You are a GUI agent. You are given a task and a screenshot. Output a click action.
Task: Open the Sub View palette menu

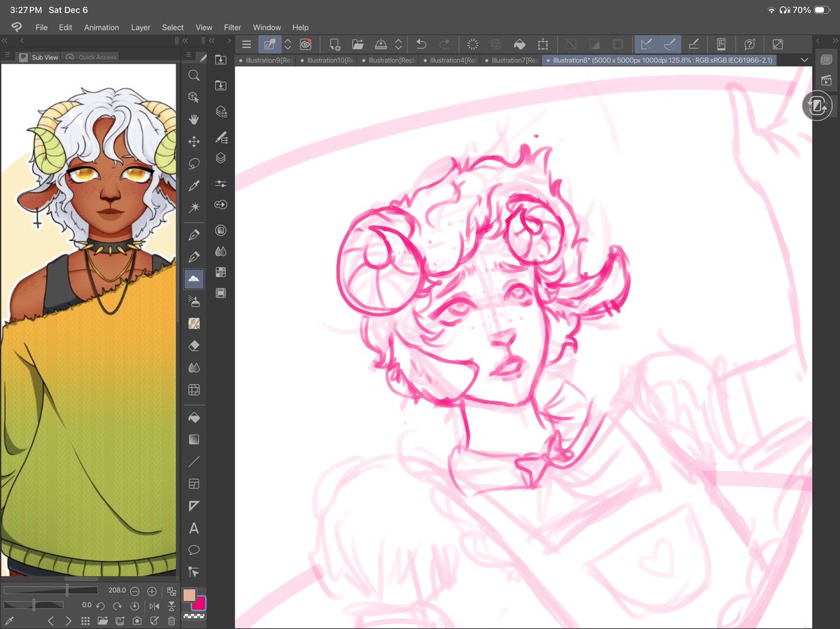point(7,56)
